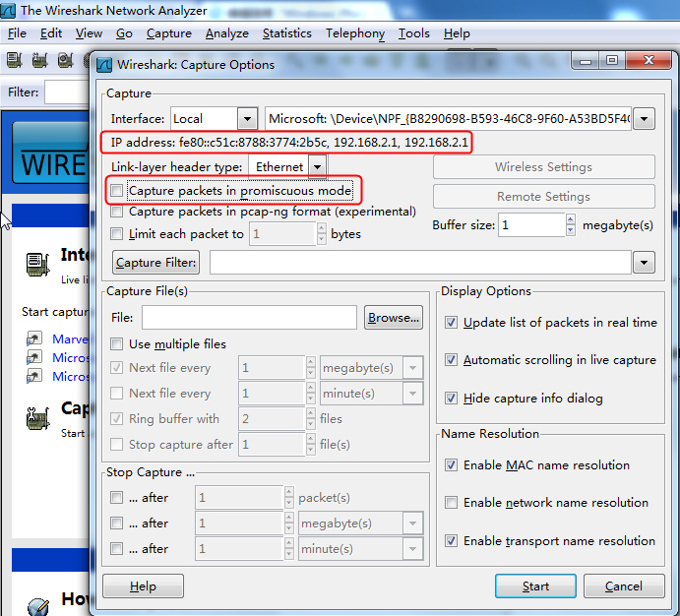Check stop capture after minute(s) checkbox
Image resolution: width=680 pixels, height=616 pixels.
tap(116, 549)
